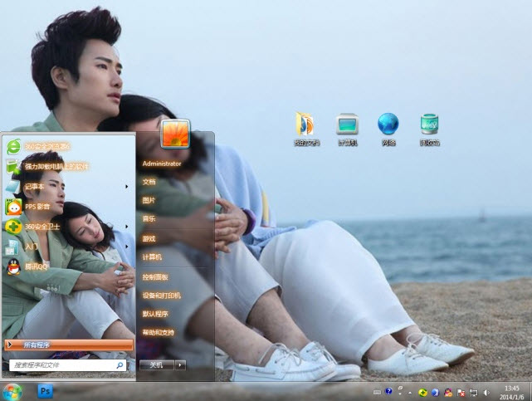The width and height of the screenshot is (532, 401).
Task: Click the keyboard input icon in tray
Action: (x=377, y=392)
